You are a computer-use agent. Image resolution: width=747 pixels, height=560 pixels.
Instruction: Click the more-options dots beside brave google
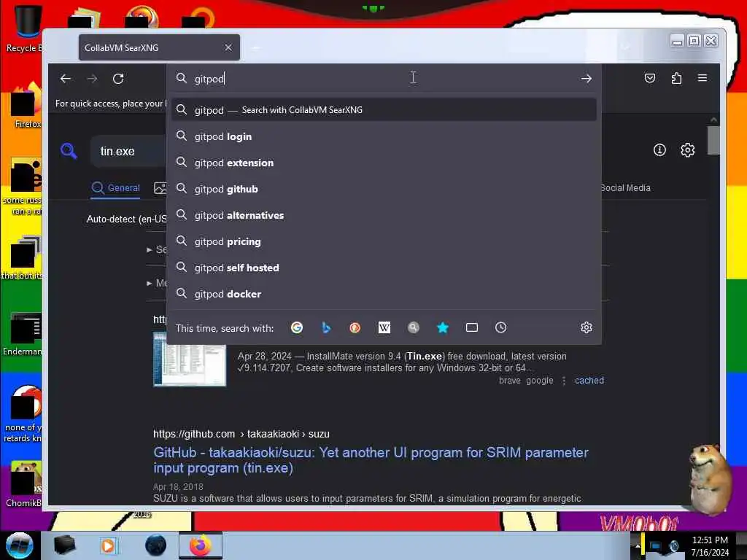coord(564,381)
